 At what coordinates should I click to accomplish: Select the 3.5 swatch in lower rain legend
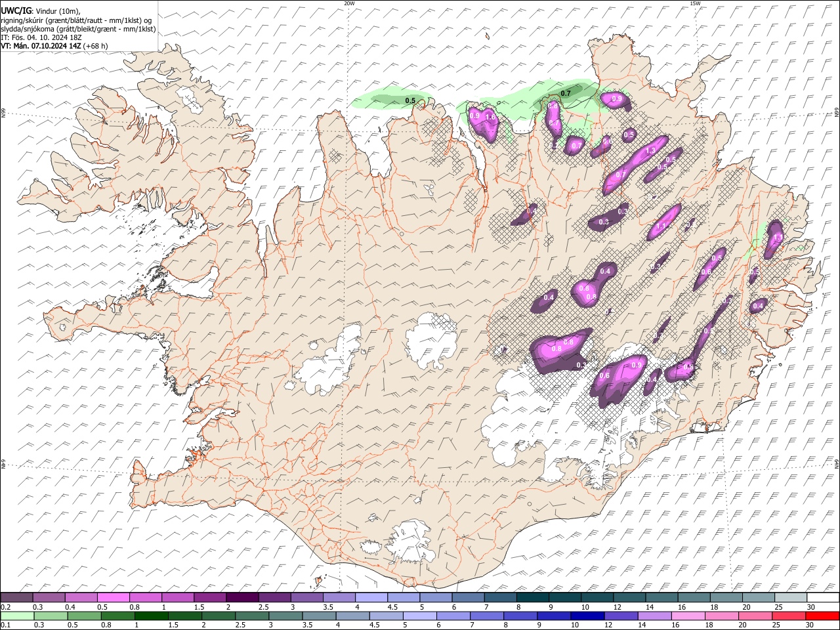point(319,616)
